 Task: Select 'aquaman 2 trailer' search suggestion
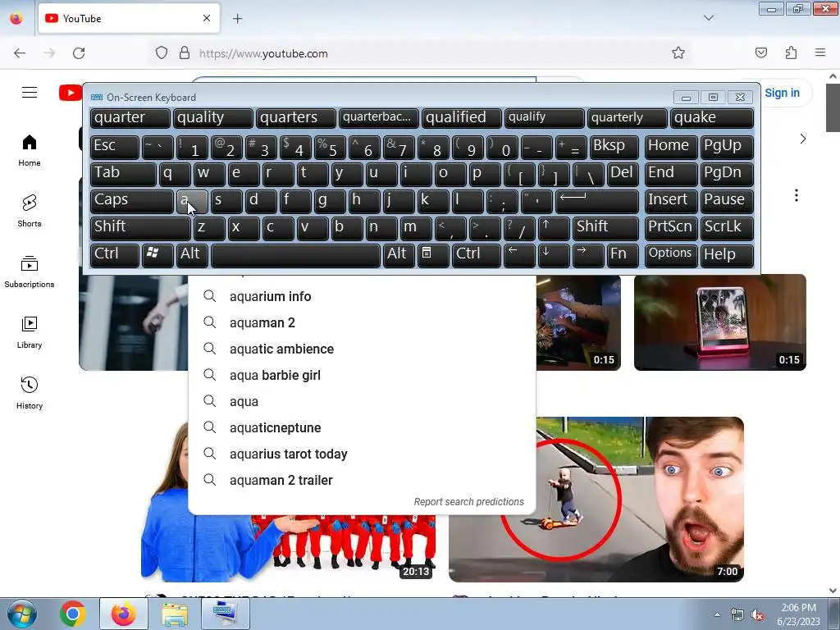362,480
